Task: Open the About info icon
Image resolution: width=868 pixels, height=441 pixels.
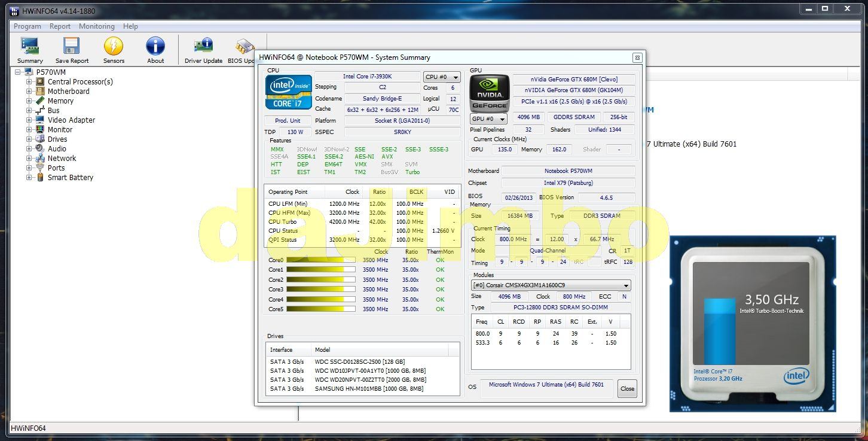Action: 155,46
